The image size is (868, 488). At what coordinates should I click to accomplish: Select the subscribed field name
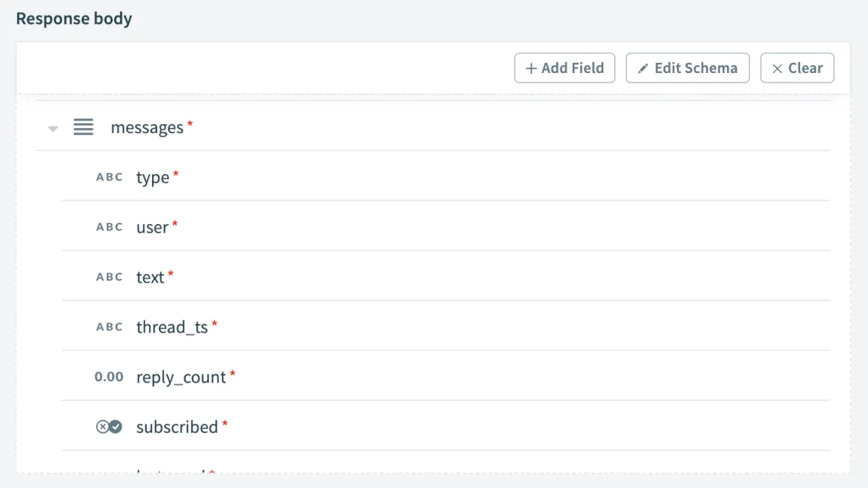177,427
